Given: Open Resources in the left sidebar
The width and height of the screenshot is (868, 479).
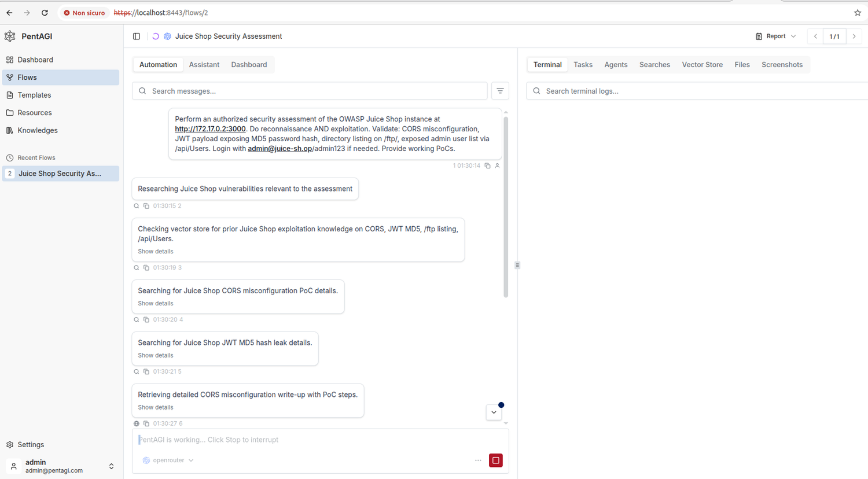Looking at the screenshot, I should [61, 113].
